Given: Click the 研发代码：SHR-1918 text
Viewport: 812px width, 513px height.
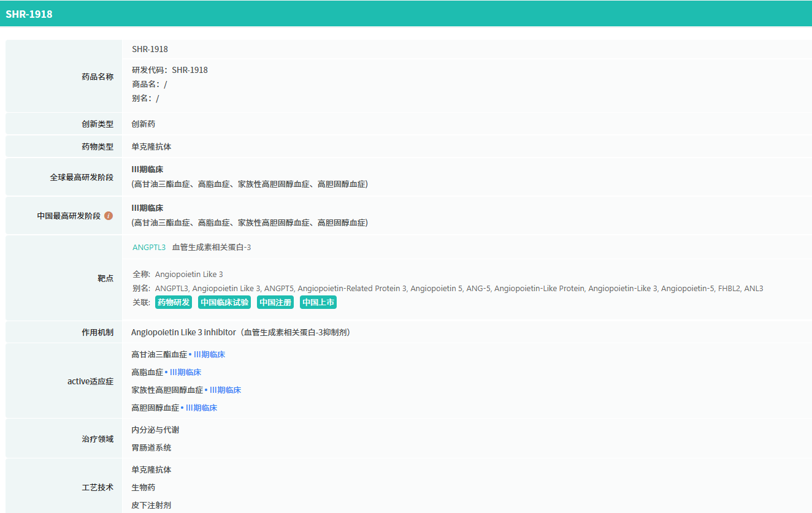Looking at the screenshot, I should point(170,70).
